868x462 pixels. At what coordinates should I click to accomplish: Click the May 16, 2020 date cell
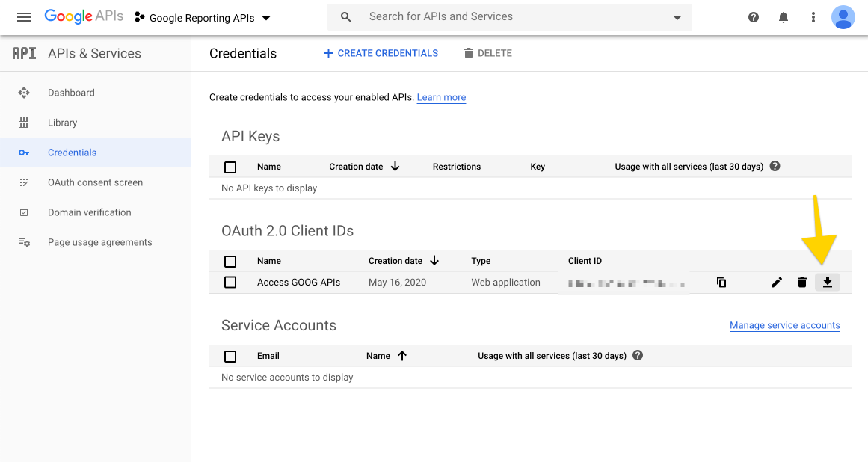click(398, 282)
